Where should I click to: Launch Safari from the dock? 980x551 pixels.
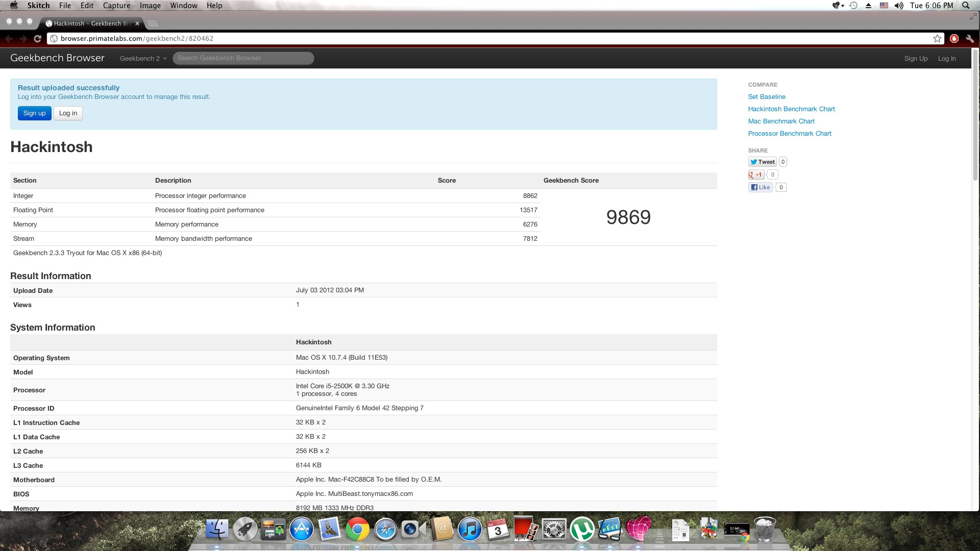tap(386, 529)
